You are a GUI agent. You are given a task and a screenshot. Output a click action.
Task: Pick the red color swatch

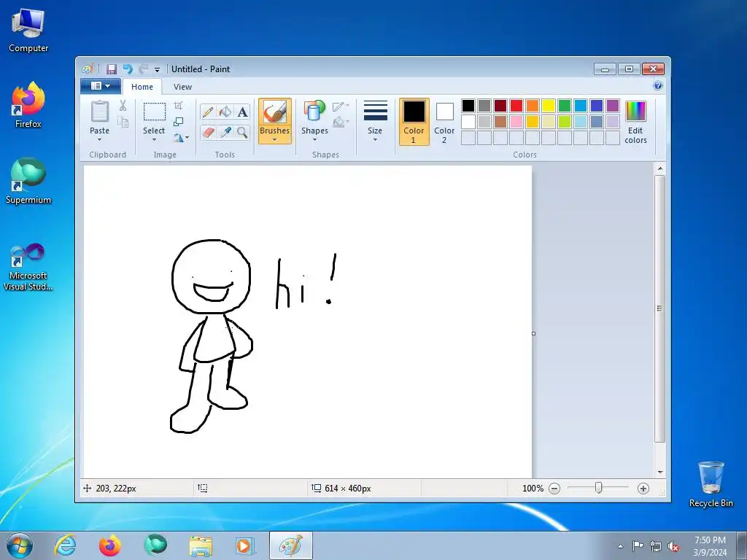(x=516, y=106)
